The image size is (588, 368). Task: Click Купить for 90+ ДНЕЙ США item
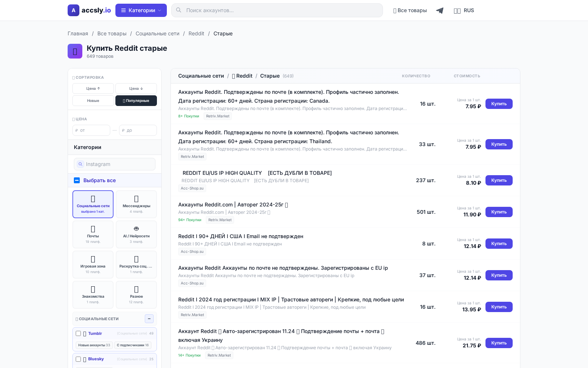click(x=499, y=244)
